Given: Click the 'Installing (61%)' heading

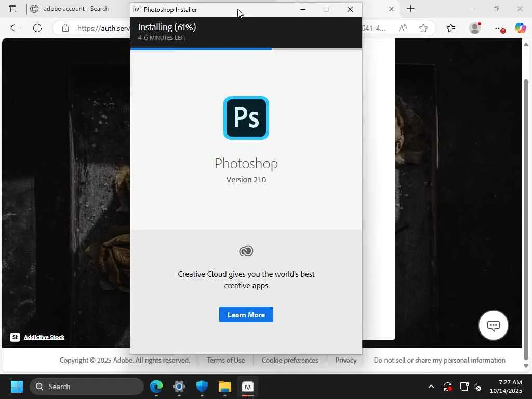Looking at the screenshot, I should point(167,27).
